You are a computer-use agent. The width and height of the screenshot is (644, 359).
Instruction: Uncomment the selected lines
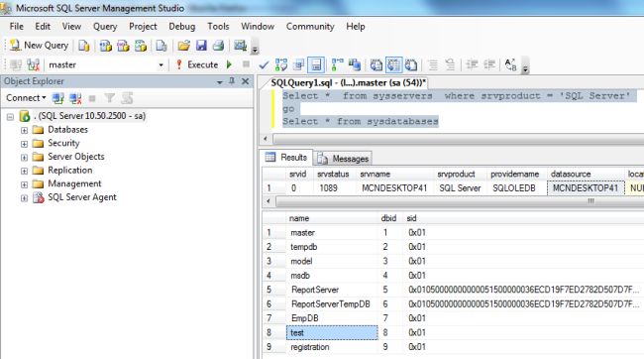tap(450, 64)
